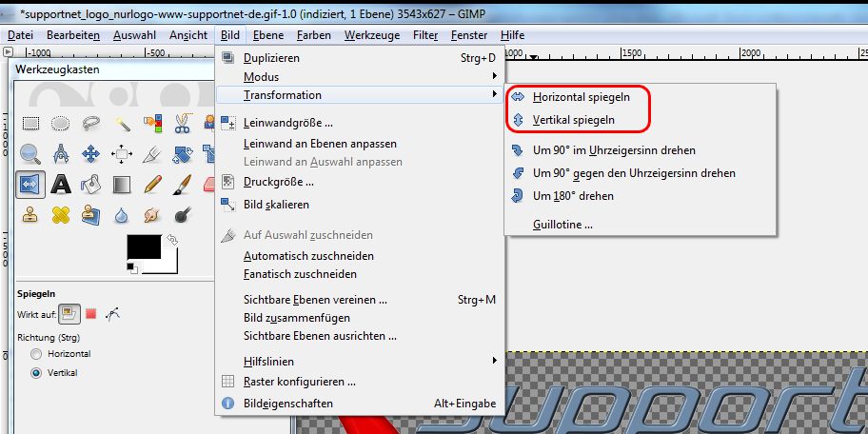
Task: Expand the Transformation submenu
Action: tap(360, 95)
